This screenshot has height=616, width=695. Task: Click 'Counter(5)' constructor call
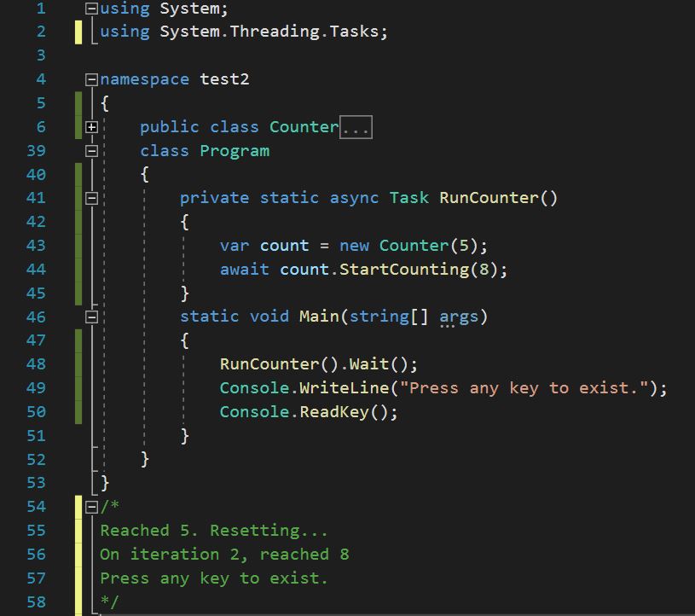(428, 246)
